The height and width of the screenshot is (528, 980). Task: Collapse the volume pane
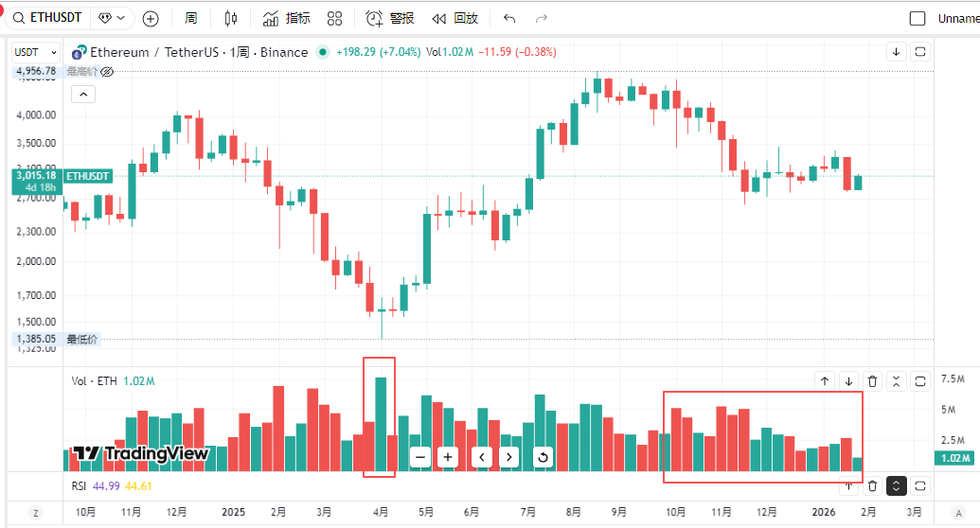click(897, 381)
